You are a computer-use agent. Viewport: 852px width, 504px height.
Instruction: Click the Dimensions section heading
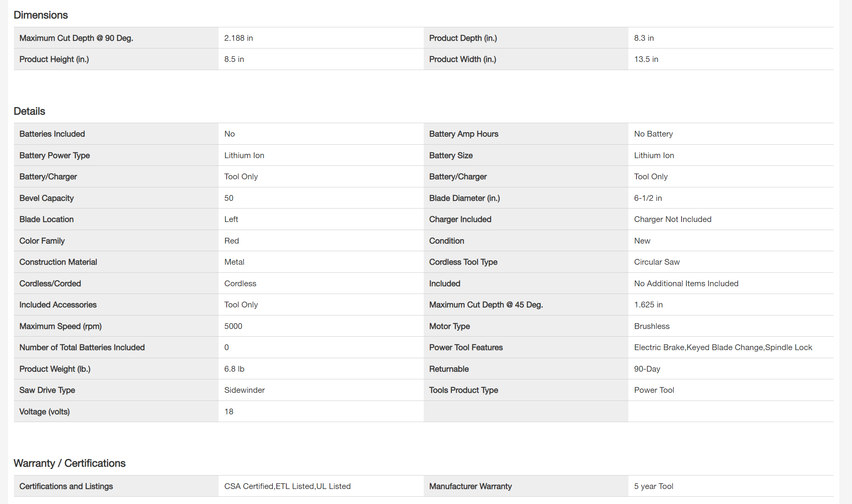[40, 15]
